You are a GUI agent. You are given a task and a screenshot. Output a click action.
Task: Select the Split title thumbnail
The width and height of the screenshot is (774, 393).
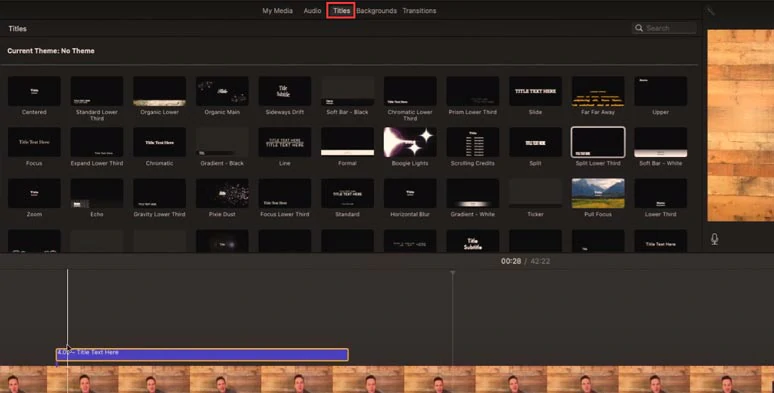coord(536,142)
